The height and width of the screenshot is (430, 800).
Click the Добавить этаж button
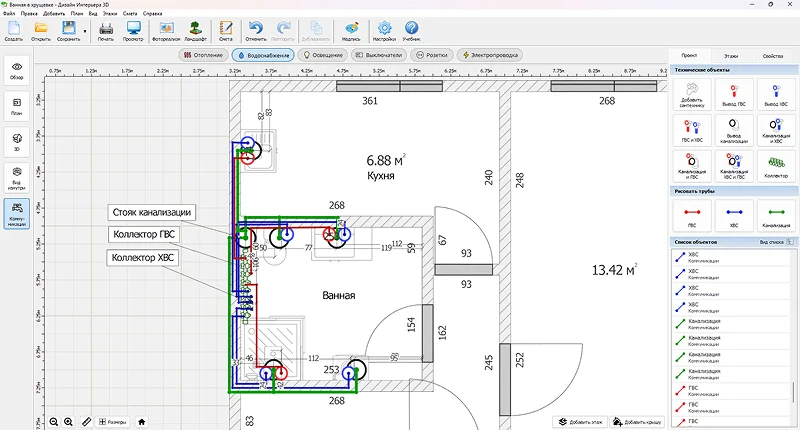point(581,422)
